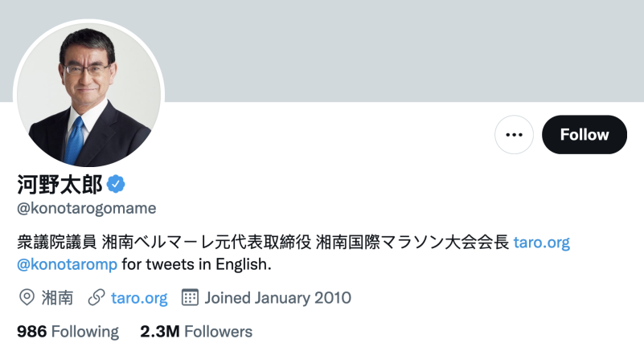Open the three-dot more options menu

pos(514,134)
